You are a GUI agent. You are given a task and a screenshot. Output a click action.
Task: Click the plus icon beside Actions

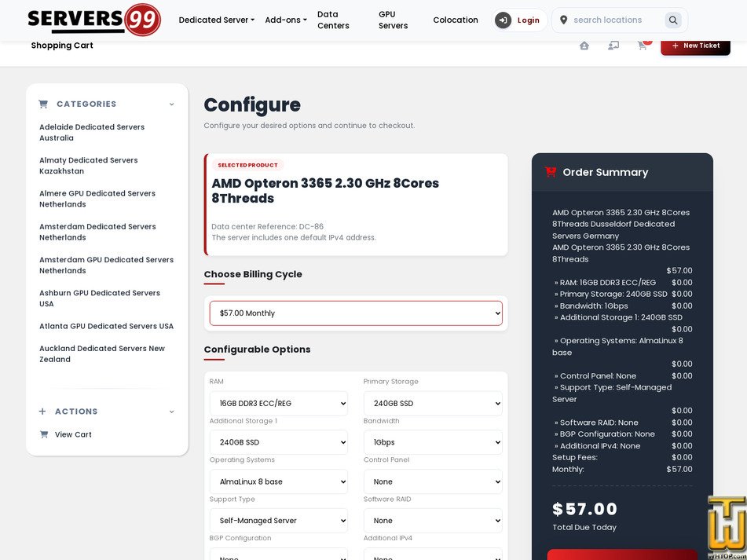[42, 412]
